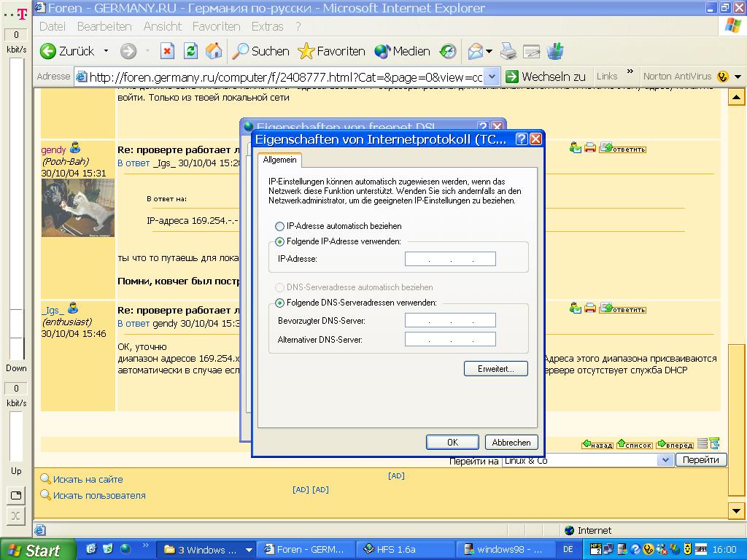The width and height of the screenshot is (747, 560).
Task: Select 'IP-Adresse automatisch beziehen' radio button
Action: tap(279, 226)
